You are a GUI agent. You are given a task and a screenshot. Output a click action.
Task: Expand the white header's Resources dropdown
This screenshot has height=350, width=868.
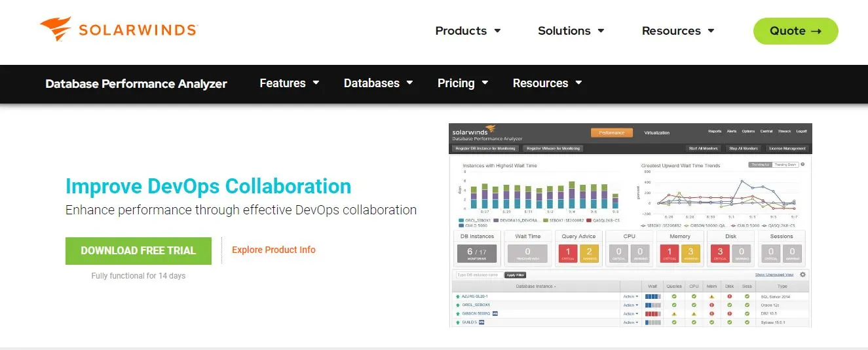coord(678,31)
